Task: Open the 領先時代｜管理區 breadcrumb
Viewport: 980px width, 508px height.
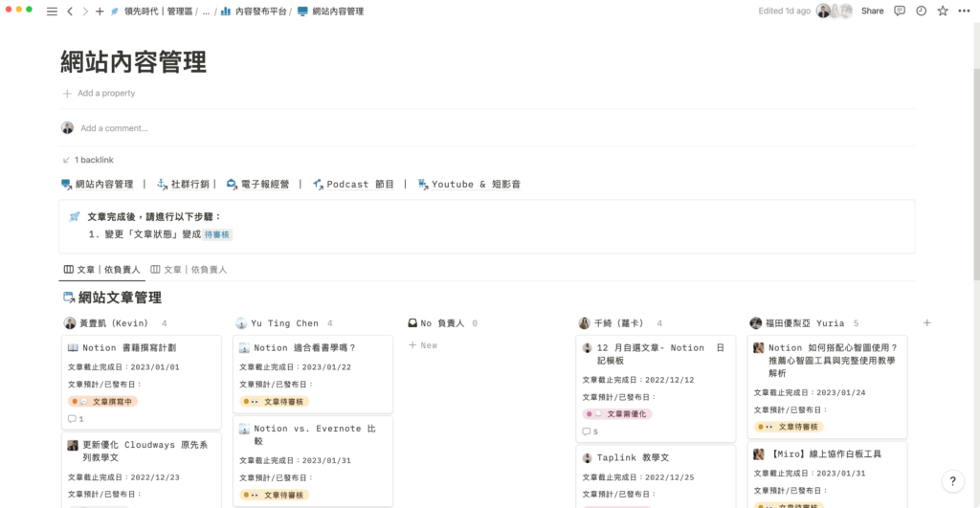Action: [x=152, y=11]
